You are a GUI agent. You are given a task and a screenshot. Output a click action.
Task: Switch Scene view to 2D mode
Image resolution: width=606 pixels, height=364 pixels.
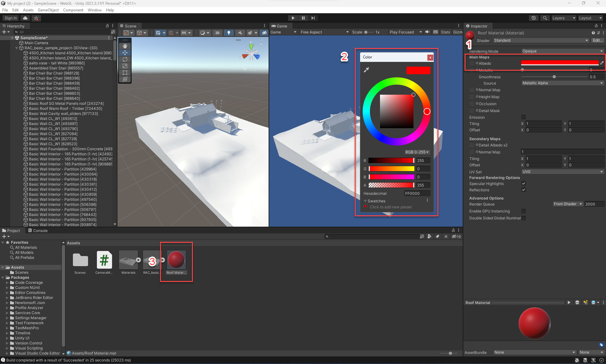pyautogui.click(x=217, y=33)
